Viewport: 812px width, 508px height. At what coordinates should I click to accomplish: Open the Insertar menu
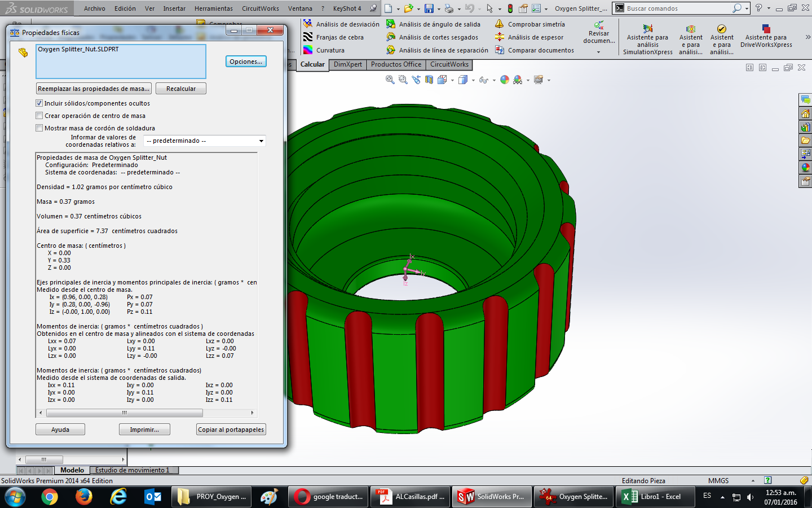174,8
